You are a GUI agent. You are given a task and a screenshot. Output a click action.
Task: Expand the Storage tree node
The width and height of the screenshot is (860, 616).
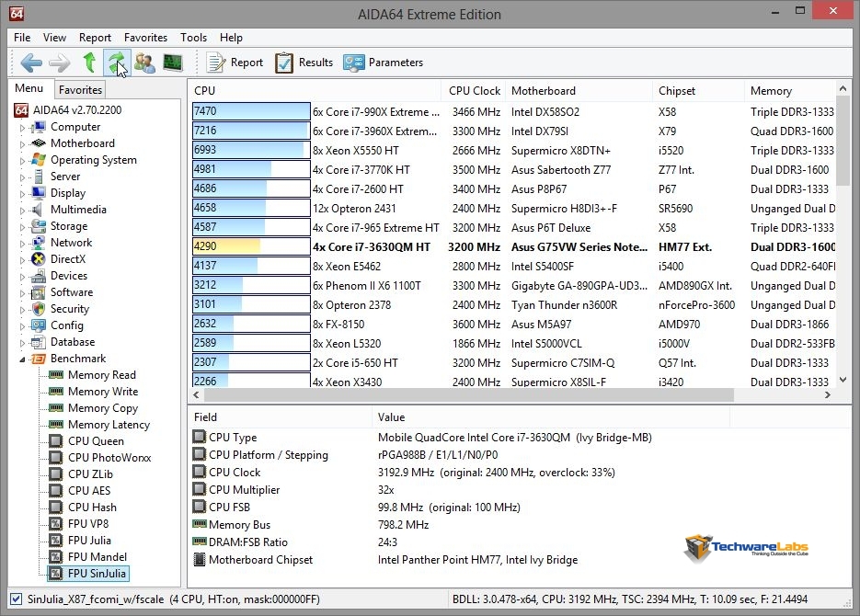coord(22,227)
